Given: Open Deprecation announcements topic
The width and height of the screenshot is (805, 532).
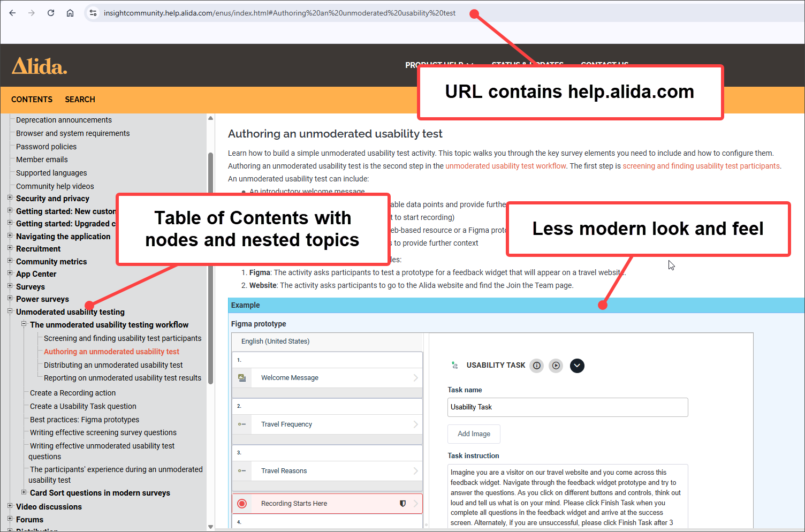Looking at the screenshot, I should click(x=64, y=120).
